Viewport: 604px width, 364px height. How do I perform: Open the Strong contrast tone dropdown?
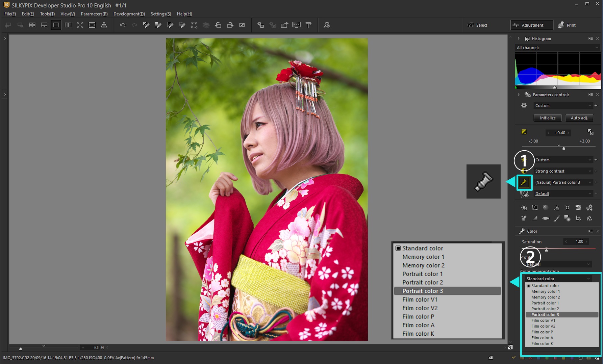tap(563, 171)
